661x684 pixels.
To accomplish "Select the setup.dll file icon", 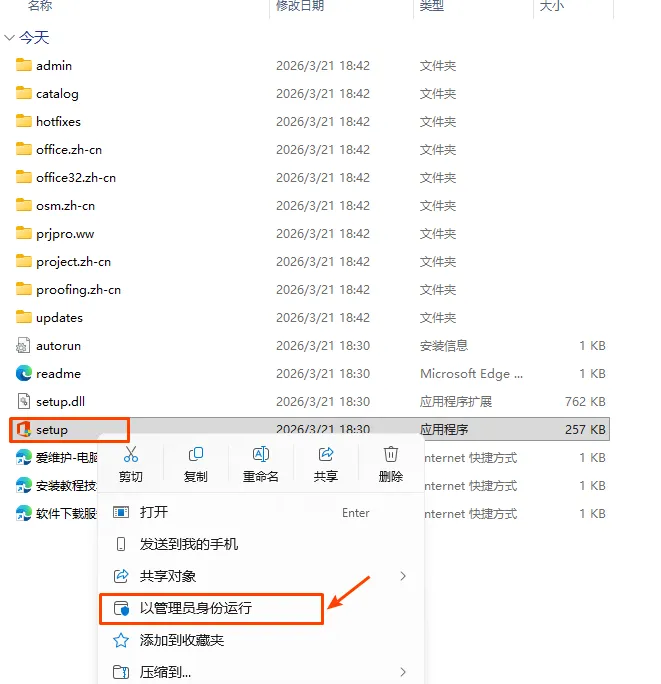I will point(24,401).
